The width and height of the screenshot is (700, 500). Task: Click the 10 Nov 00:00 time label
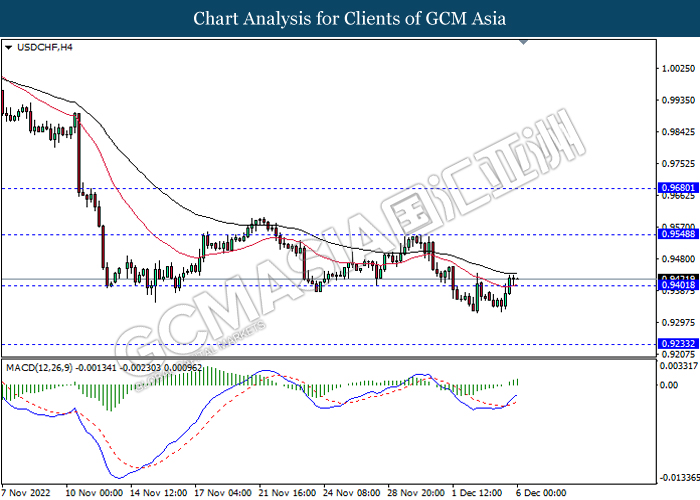tap(94, 493)
